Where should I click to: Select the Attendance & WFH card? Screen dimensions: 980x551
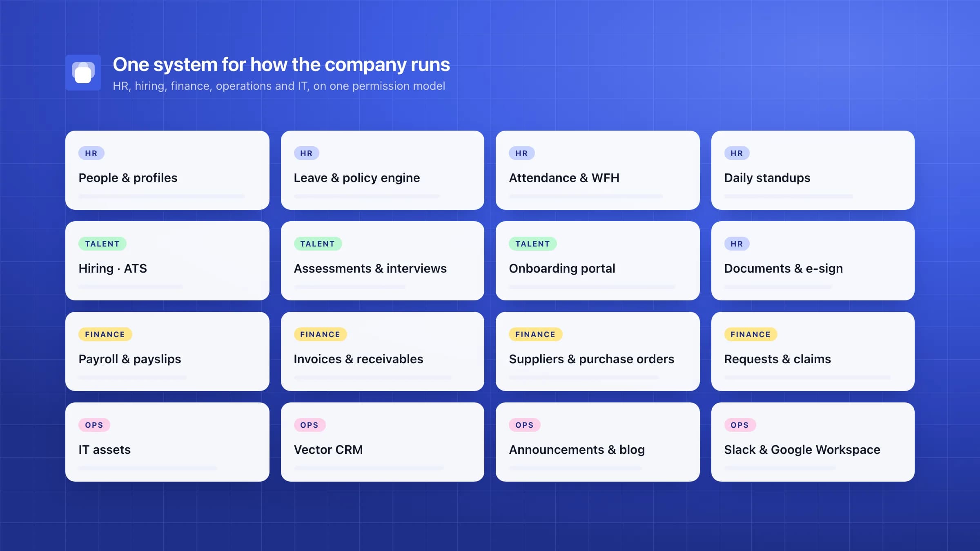click(x=598, y=170)
